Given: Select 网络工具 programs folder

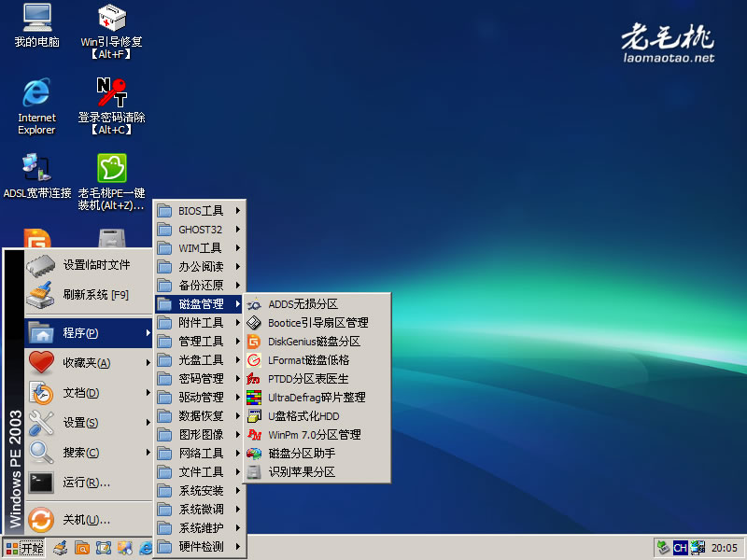Looking at the screenshot, I should point(200,454).
